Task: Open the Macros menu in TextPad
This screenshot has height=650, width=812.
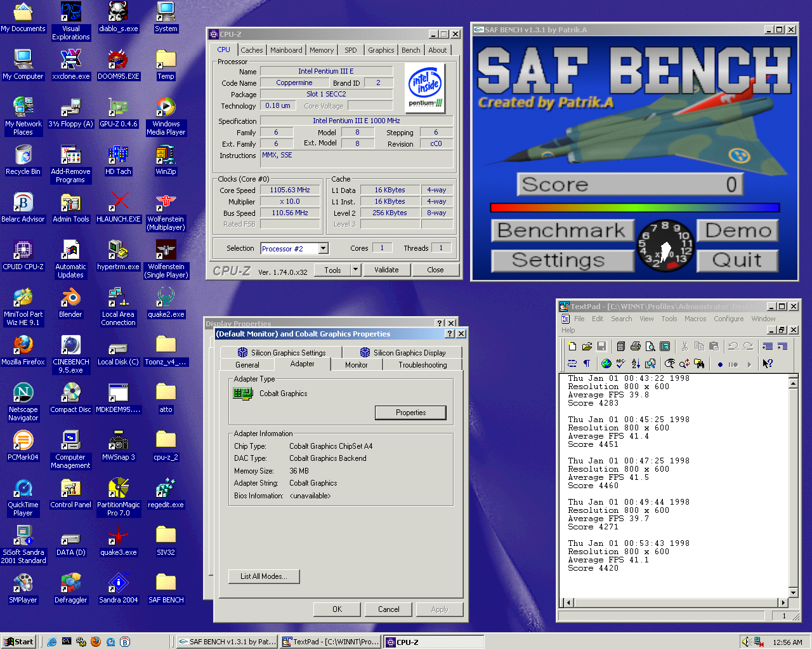Action: 695,319
